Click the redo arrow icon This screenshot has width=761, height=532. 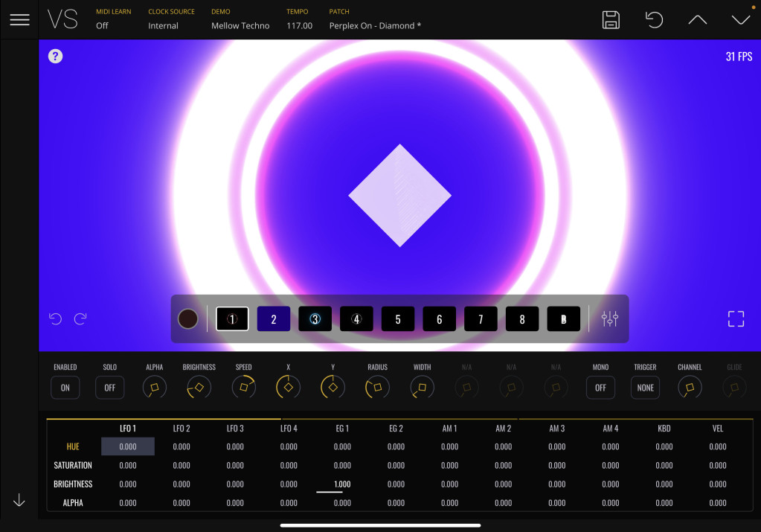pyautogui.click(x=80, y=319)
